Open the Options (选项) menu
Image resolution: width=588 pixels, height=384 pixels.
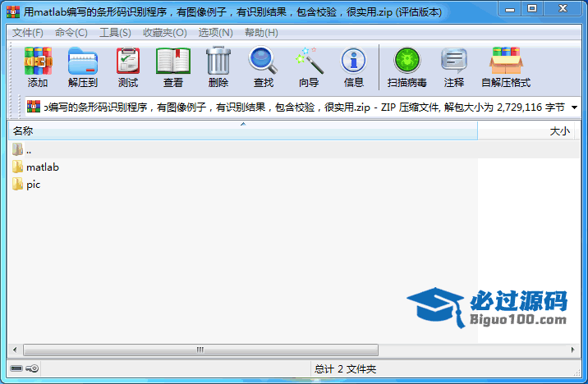[216, 33]
